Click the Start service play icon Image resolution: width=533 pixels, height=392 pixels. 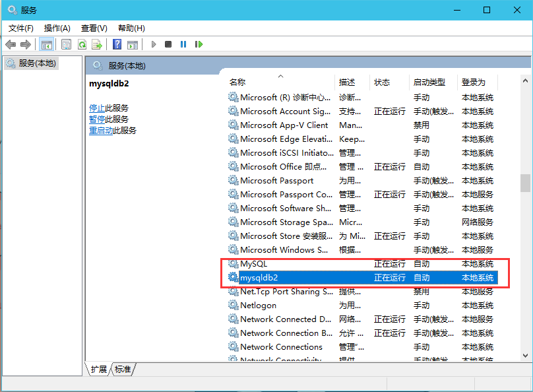pos(154,44)
